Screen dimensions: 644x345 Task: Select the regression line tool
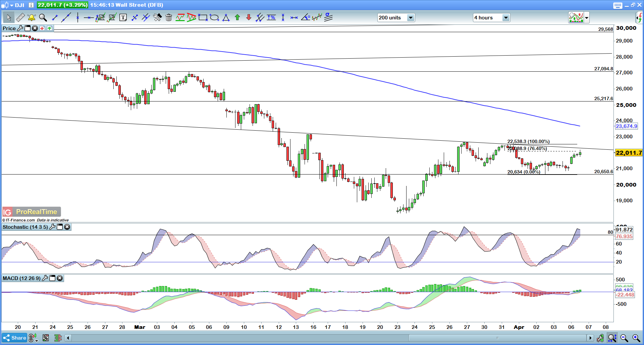317,17
